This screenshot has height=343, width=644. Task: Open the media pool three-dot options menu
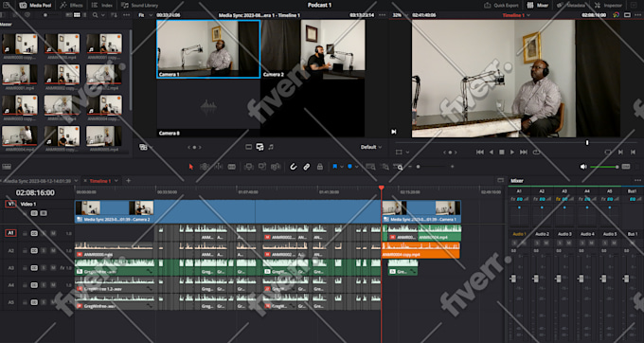[x=127, y=15]
